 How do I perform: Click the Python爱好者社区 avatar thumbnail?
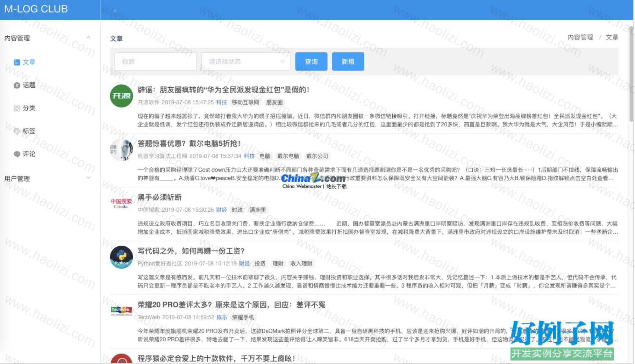[x=121, y=257]
